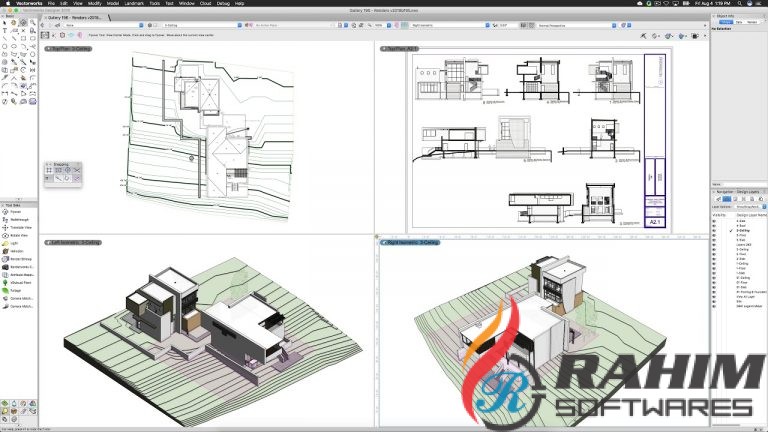The width and height of the screenshot is (768, 432).
Task: Open Top/Plan: 3-Ceiling pane label menu
Action: coord(68,49)
